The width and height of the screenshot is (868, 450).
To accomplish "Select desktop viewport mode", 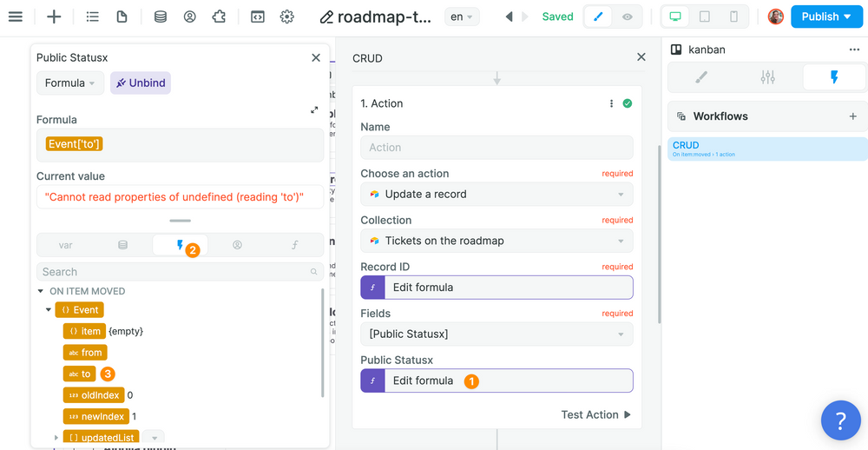I will [x=675, y=17].
